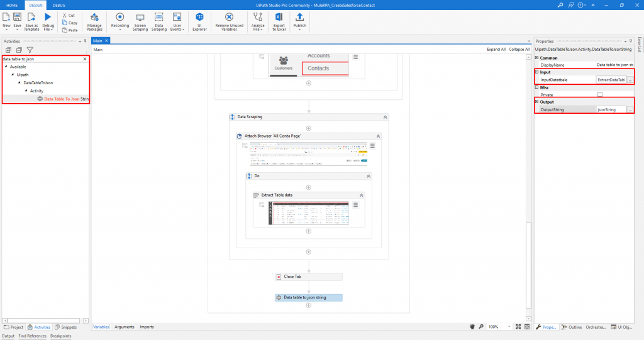Click Save as Template icon
This screenshot has height=340, width=644.
[31, 21]
